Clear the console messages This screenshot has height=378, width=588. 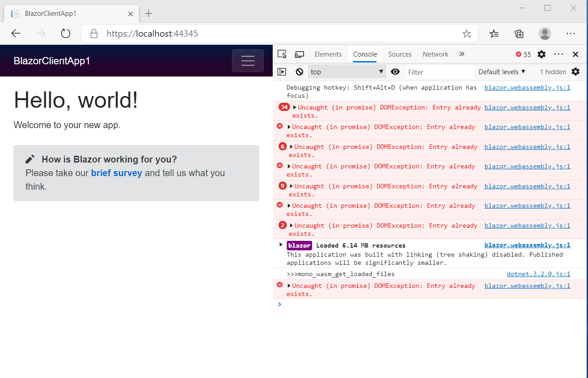pos(299,72)
